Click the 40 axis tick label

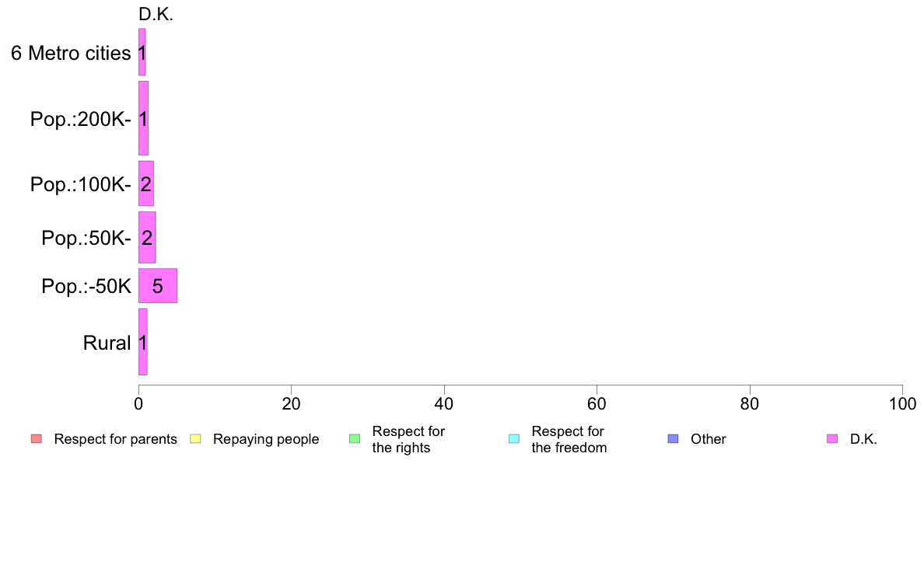[444, 404]
